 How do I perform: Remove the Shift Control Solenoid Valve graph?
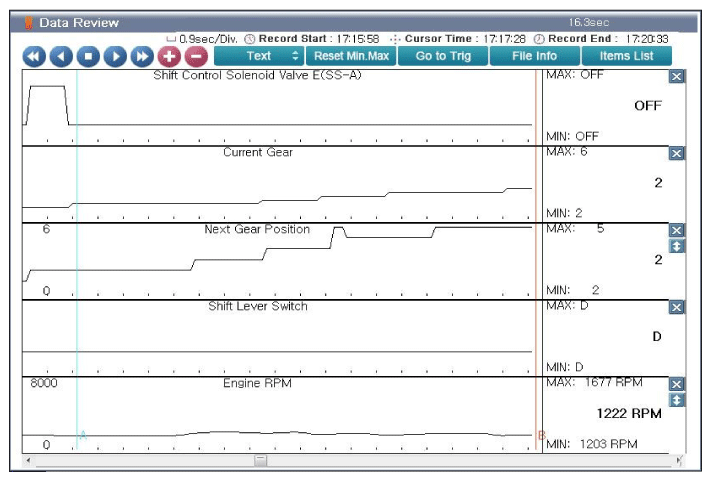(x=676, y=77)
